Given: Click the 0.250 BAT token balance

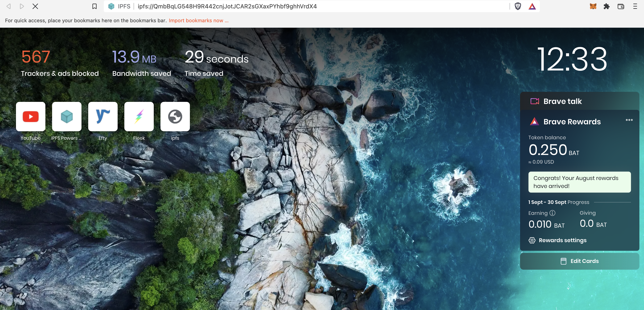Looking at the screenshot, I should point(554,150).
